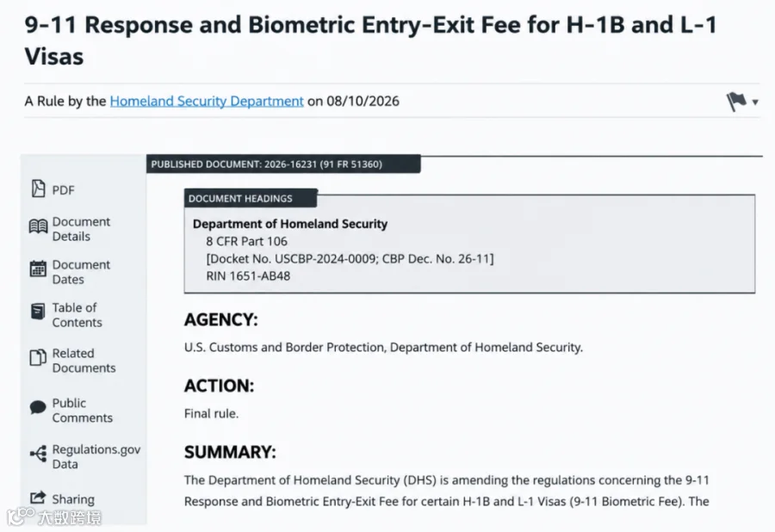Open the Table of Contents label
The width and height of the screenshot is (775, 532).
coord(77,315)
